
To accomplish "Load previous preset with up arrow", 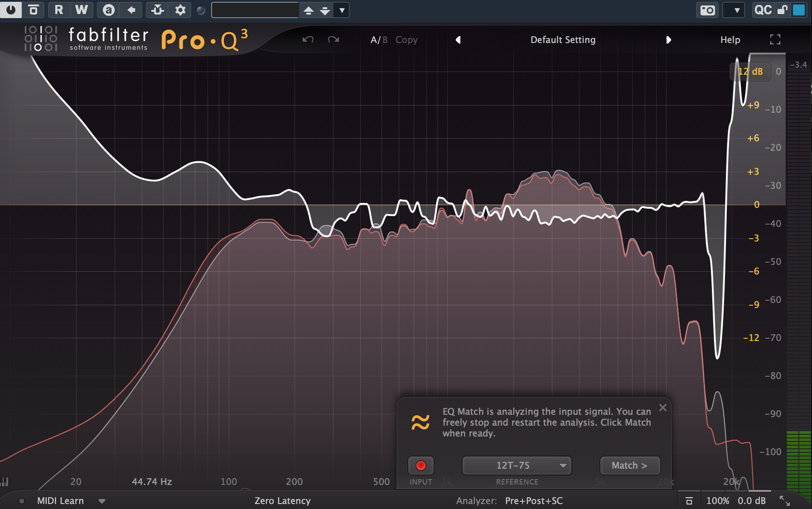I will (x=309, y=10).
